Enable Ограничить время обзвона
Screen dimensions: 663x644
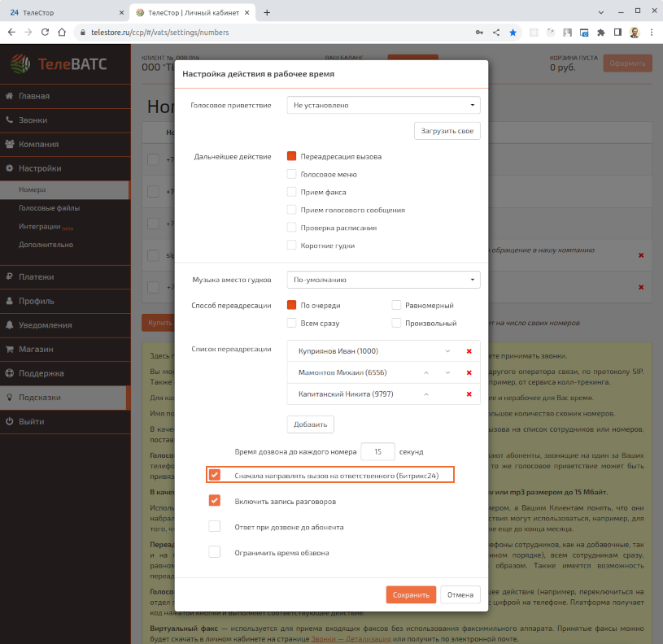click(x=215, y=552)
